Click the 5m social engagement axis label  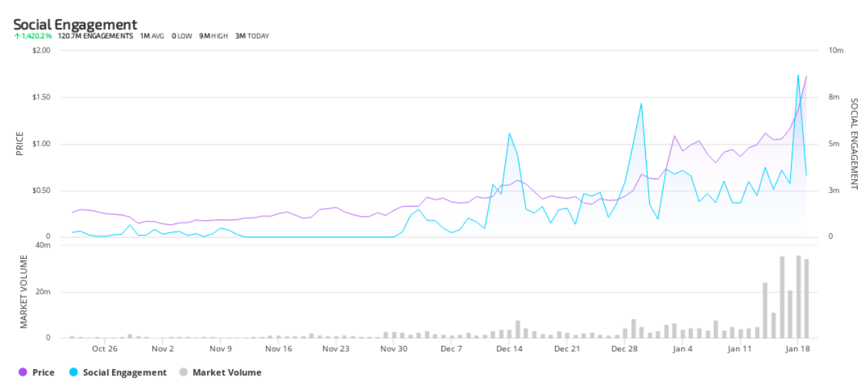[x=833, y=144]
